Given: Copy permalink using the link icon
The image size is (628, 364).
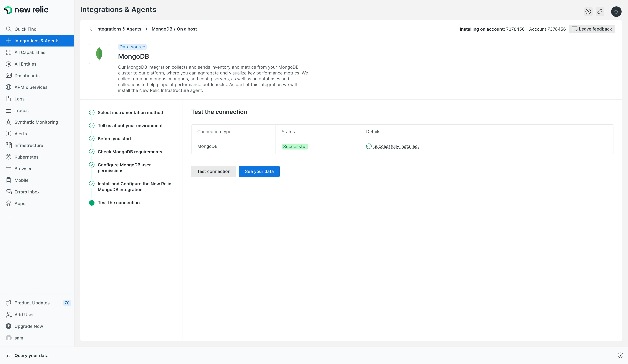Looking at the screenshot, I should 600,11.
